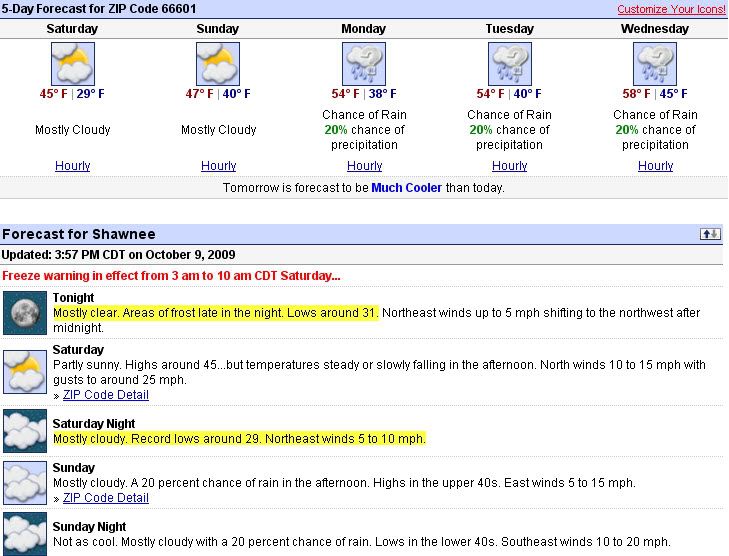Click the Tonight period heading

click(x=73, y=298)
